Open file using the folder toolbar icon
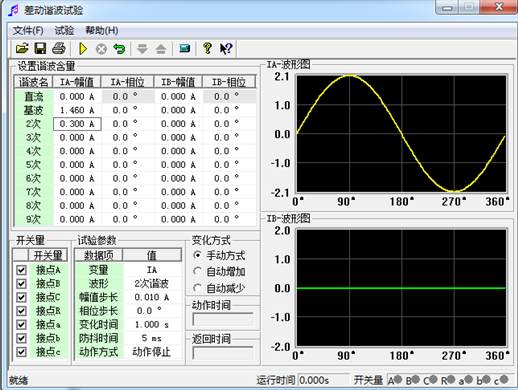Viewport: 518px width, 390px height. point(22,49)
